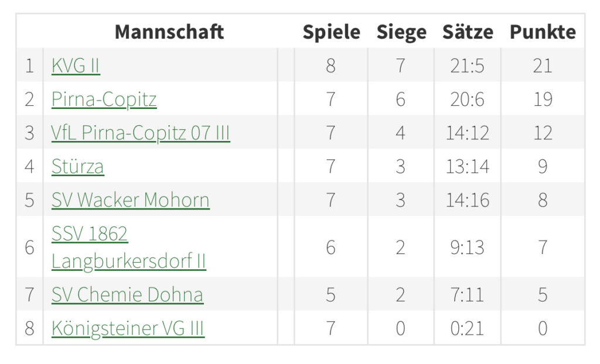Click the Spiele column header
The width and height of the screenshot is (600, 364).
331,32
